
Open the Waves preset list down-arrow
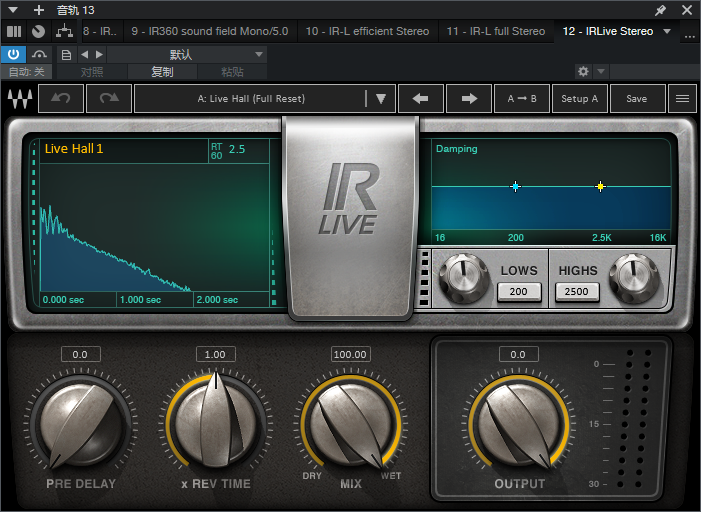380,98
